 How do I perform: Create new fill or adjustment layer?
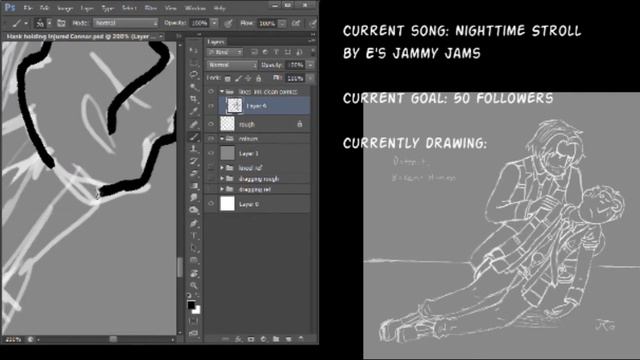tap(263, 339)
